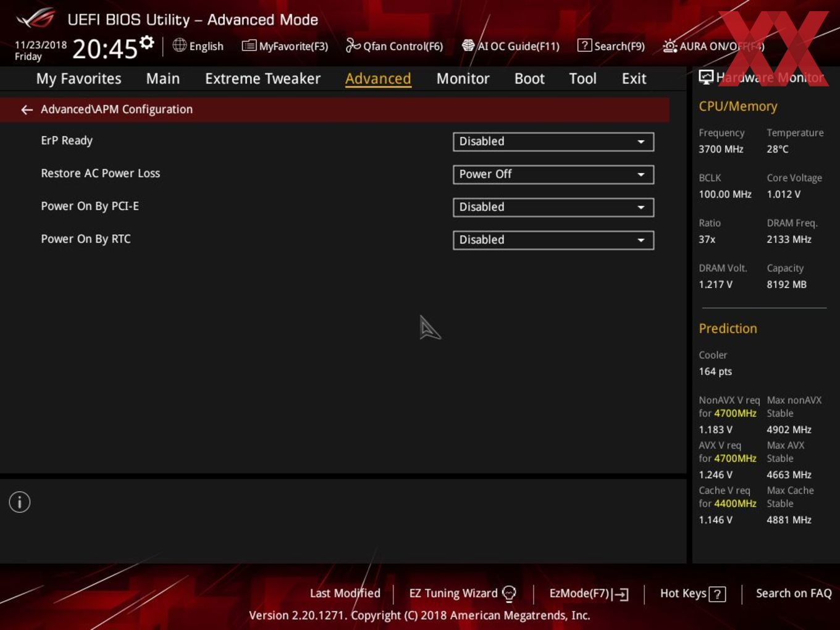Click the 2133 MHz DRAM frequency value
This screenshot has height=630, width=840.
pyautogui.click(x=789, y=240)
